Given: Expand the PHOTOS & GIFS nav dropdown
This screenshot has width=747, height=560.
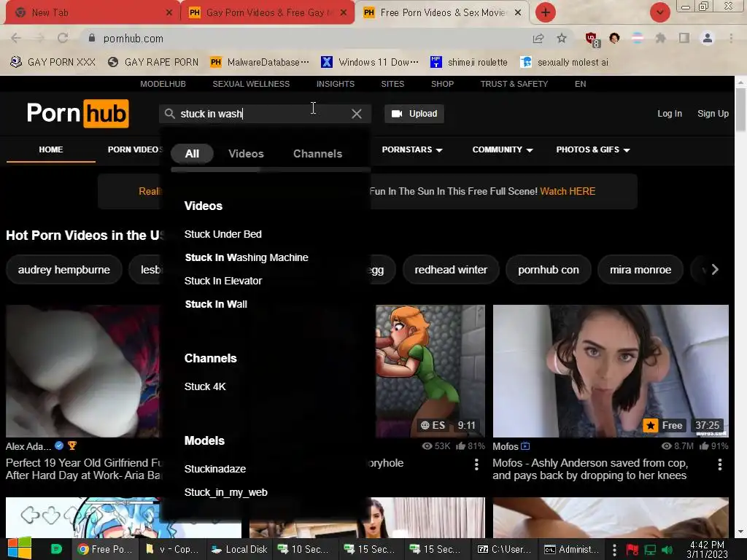Looking at the screenshot, I should point(593,149).
